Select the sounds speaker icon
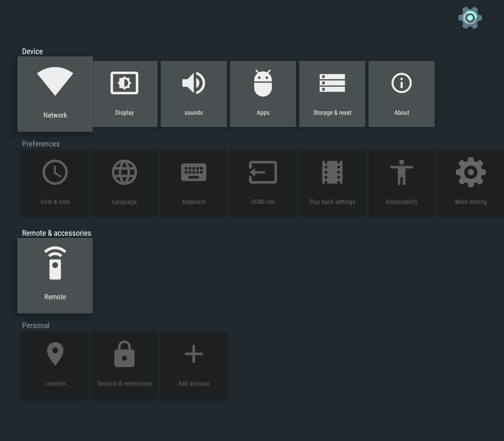The height and width of the screenshot is (441, 504). pos(194,83)
